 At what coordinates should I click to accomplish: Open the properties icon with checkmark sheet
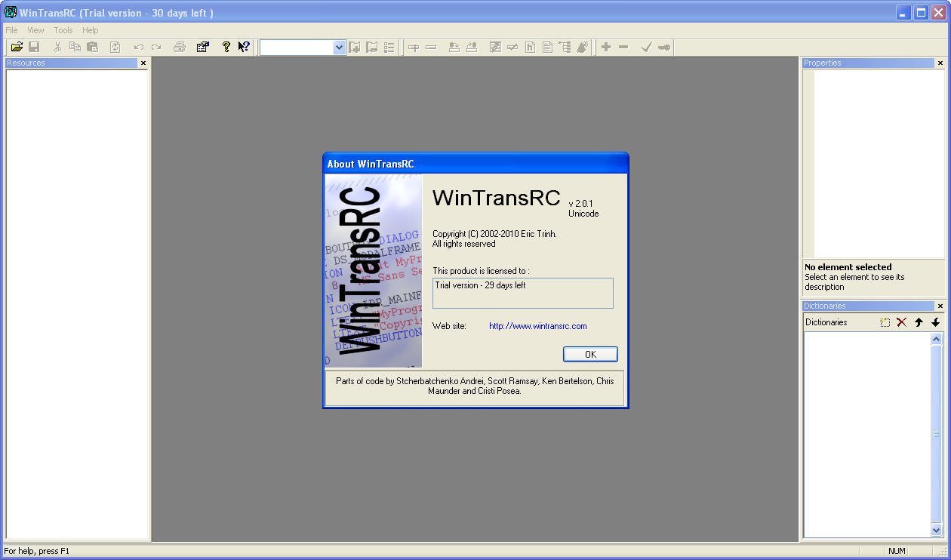(x=202, y=47)
